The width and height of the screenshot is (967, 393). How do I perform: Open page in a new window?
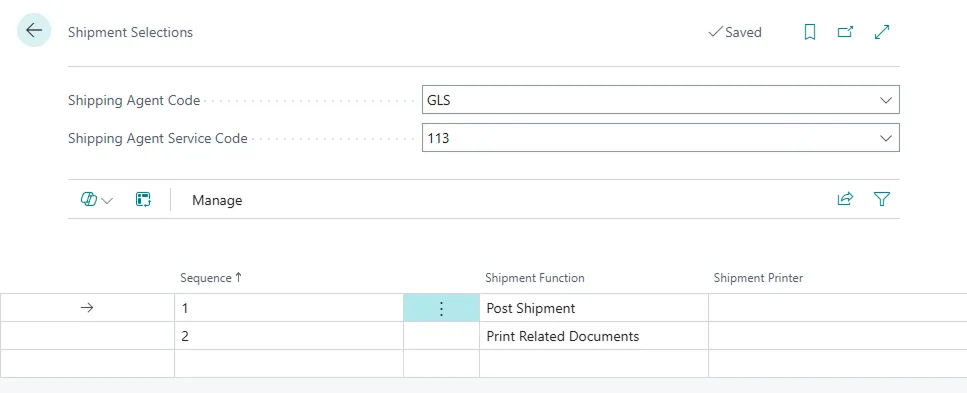click(x=845, y=32)
